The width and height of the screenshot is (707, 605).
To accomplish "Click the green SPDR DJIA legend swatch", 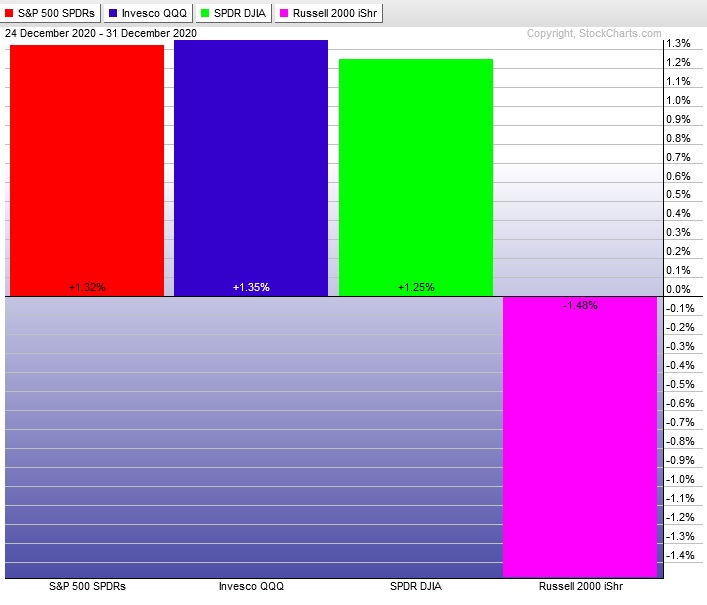I will pyautogui.click(x=205, y=13).
